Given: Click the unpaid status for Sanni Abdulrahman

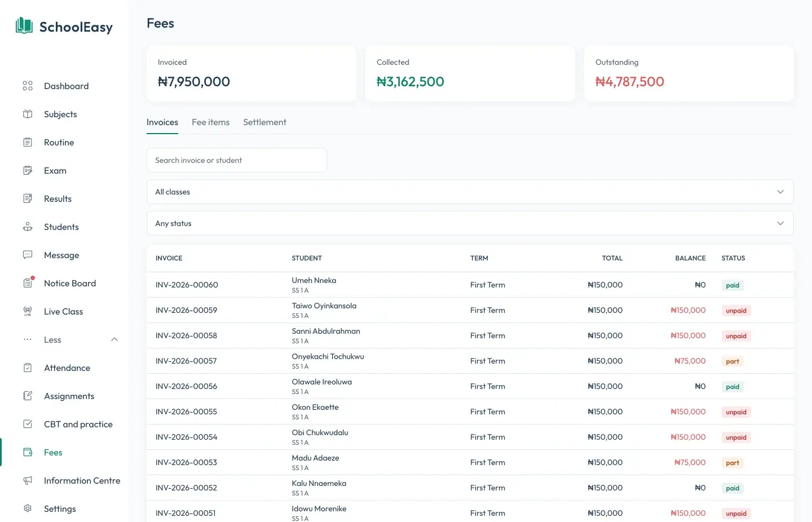Looking at the screenshot, I should pyautogui.click(x=736, y=336).
